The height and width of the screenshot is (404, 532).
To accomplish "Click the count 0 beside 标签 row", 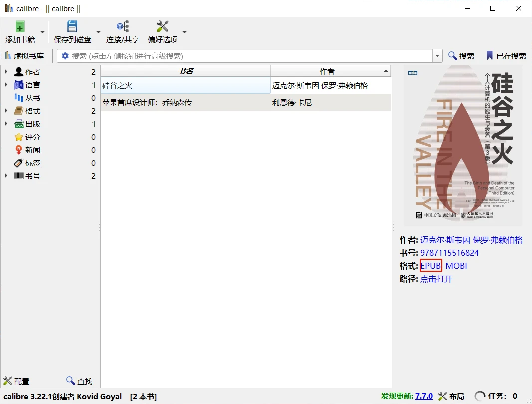I will click(93, 163).
